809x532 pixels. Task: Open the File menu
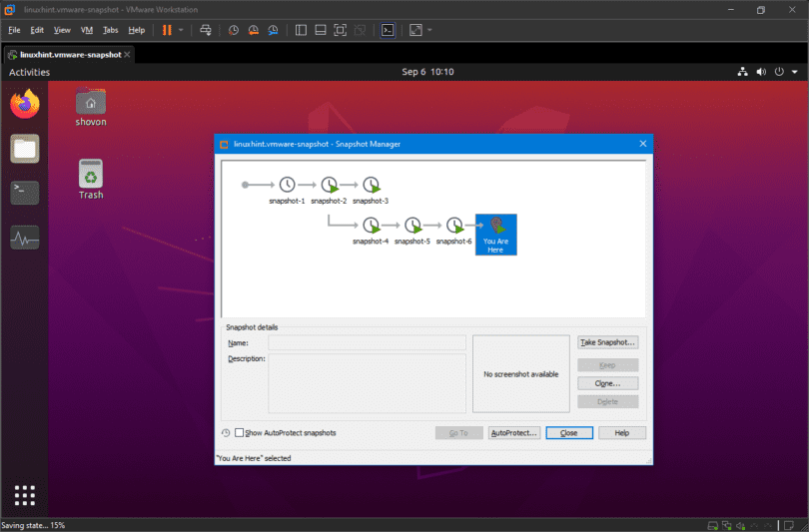pyautogui.click(x=14, y=30)
